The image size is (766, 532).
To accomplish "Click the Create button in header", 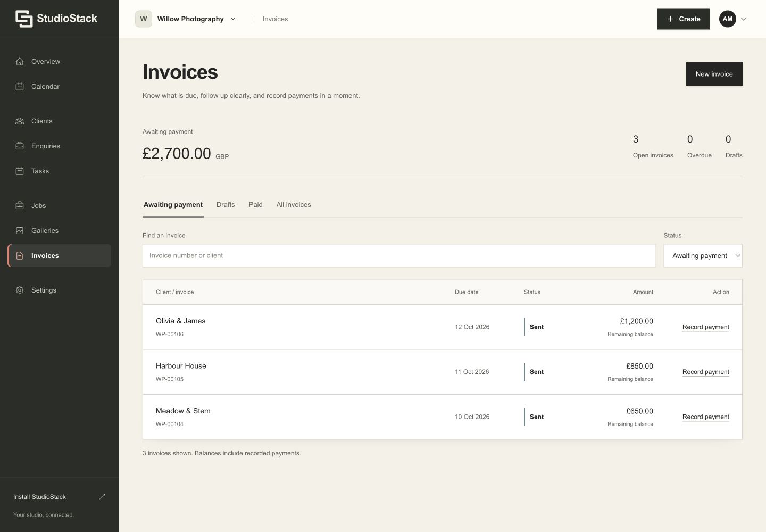I will pos(683,19).
